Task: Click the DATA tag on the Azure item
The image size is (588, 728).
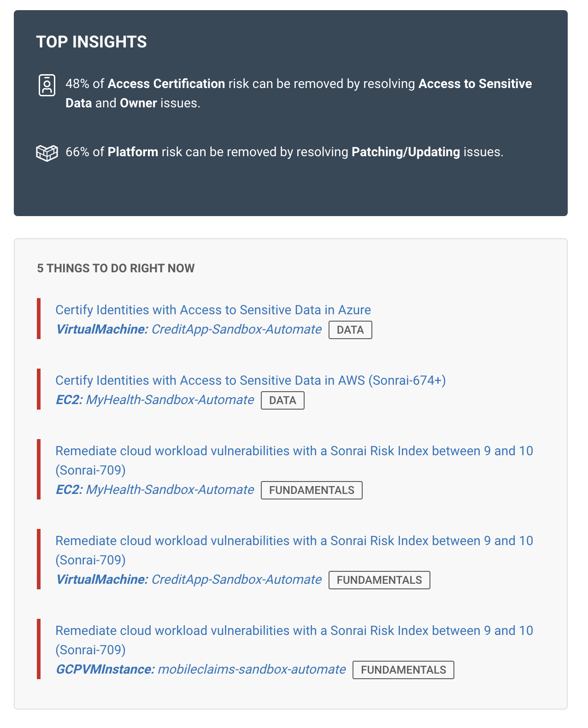Action: tap(350, 330)
